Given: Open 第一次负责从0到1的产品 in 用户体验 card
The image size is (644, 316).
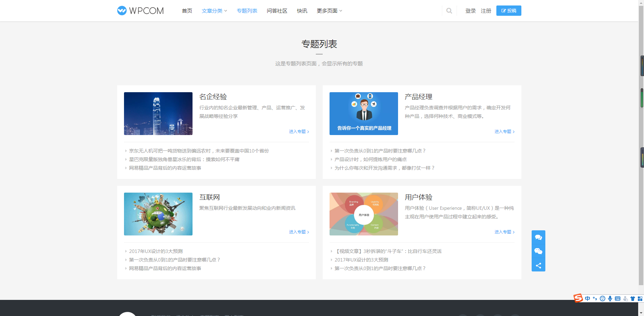Looking at the screenshot, I should tap(380, 268).
